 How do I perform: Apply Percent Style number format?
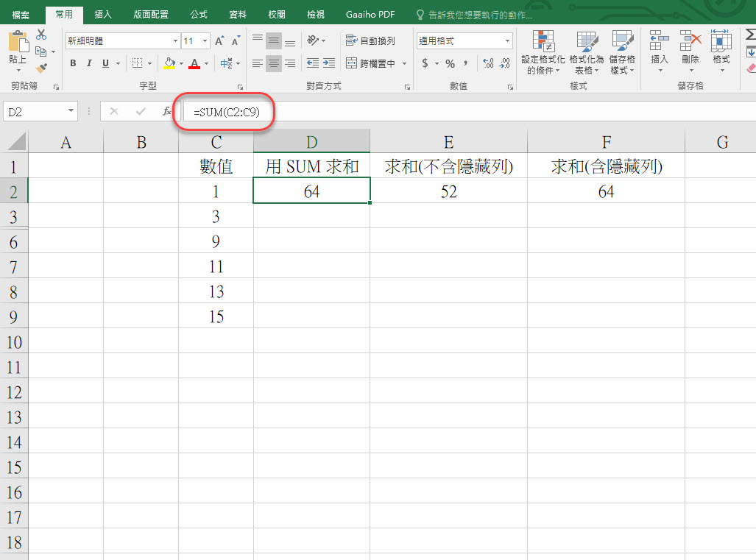[450, 64]
